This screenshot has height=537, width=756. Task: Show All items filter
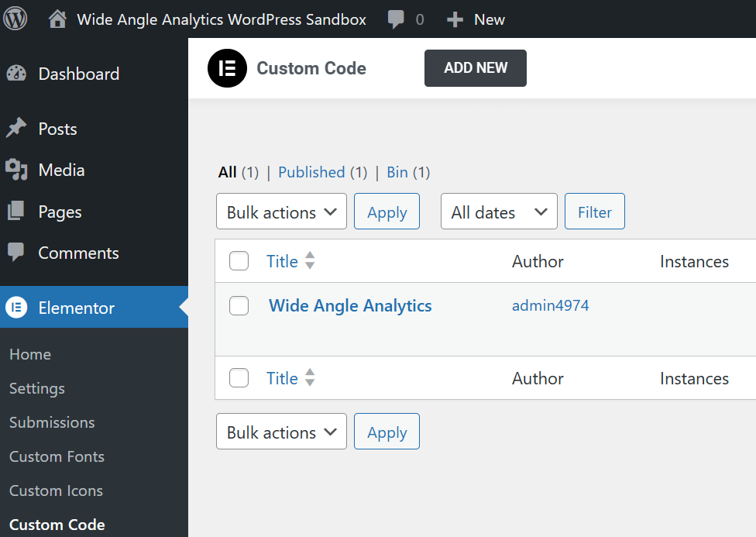tap(227, 172)
